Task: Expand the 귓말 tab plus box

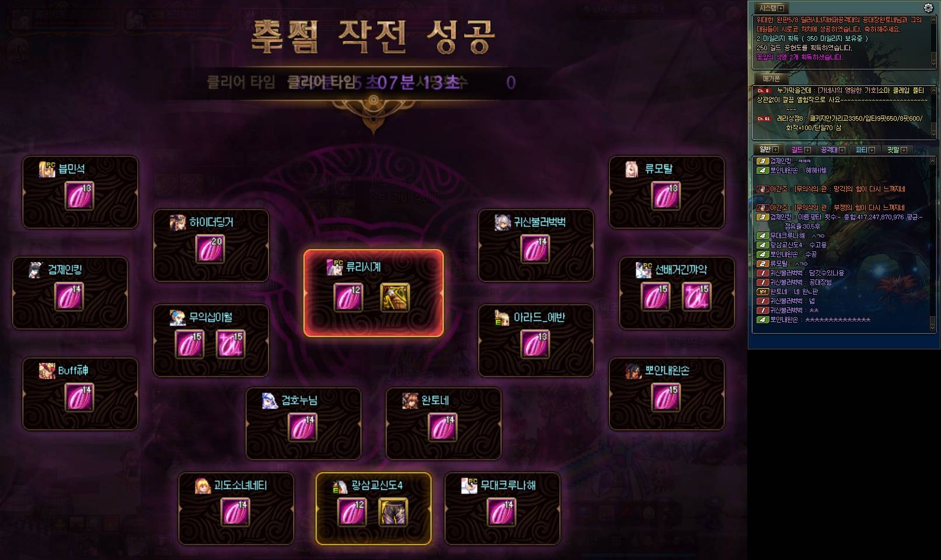Action: point(904,150)
